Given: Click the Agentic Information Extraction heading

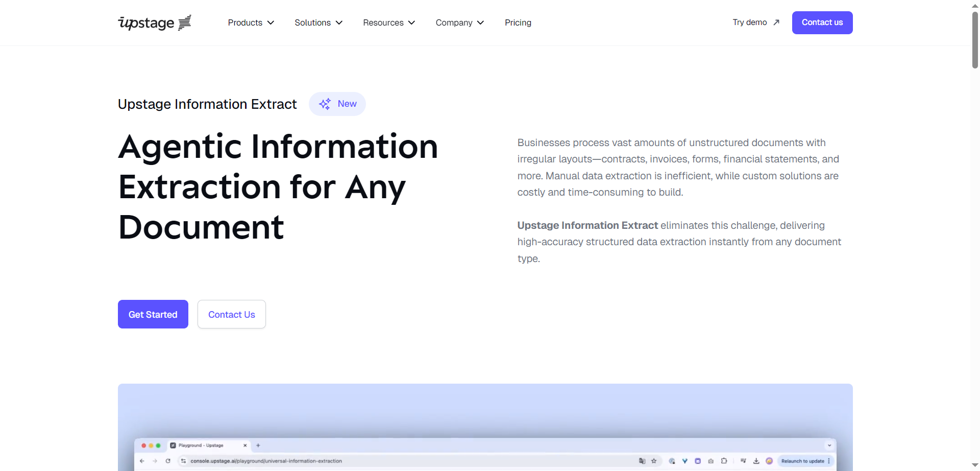Looking at the screenshot, I should coord(278,186).
